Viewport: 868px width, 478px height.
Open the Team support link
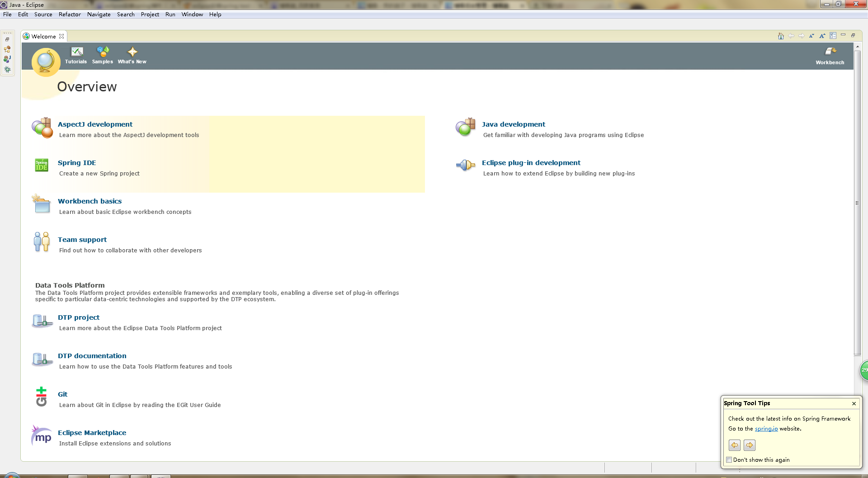coord(82,240)
